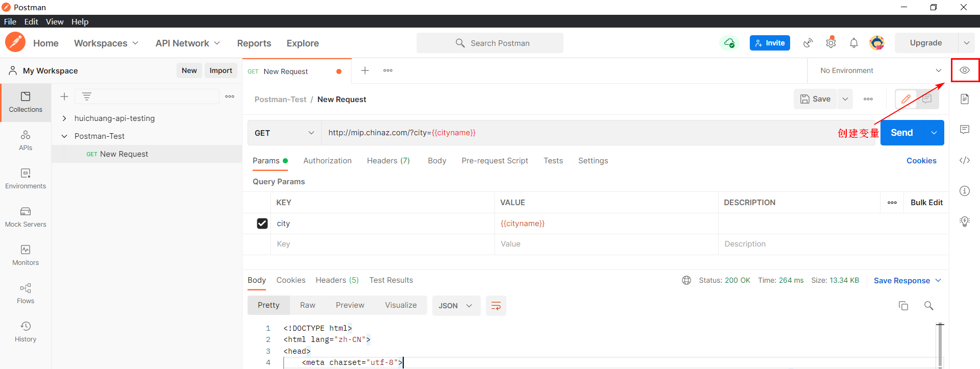Click the environment quick look eye icon
This screenshot has width=980, height=369.
[x=965, y=70]
